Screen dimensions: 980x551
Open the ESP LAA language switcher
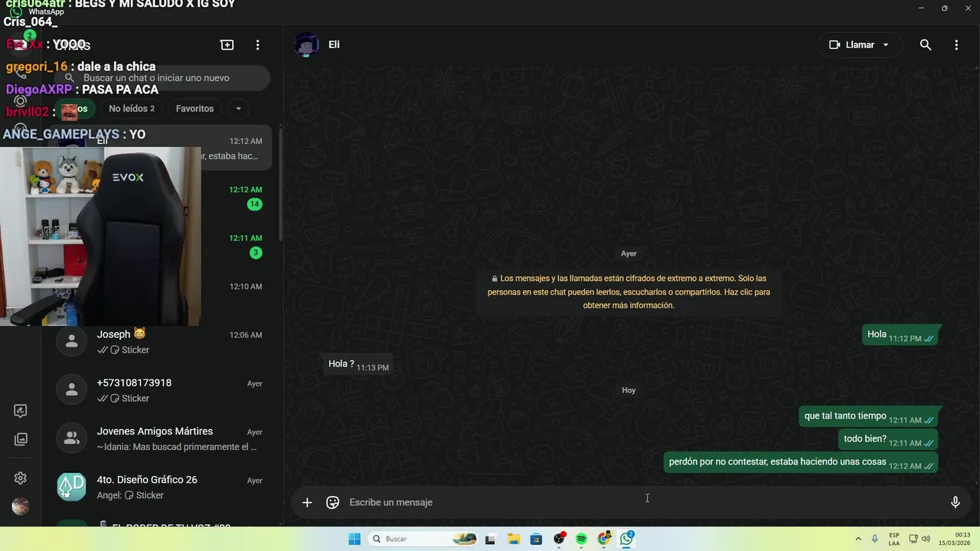(894, 539)
